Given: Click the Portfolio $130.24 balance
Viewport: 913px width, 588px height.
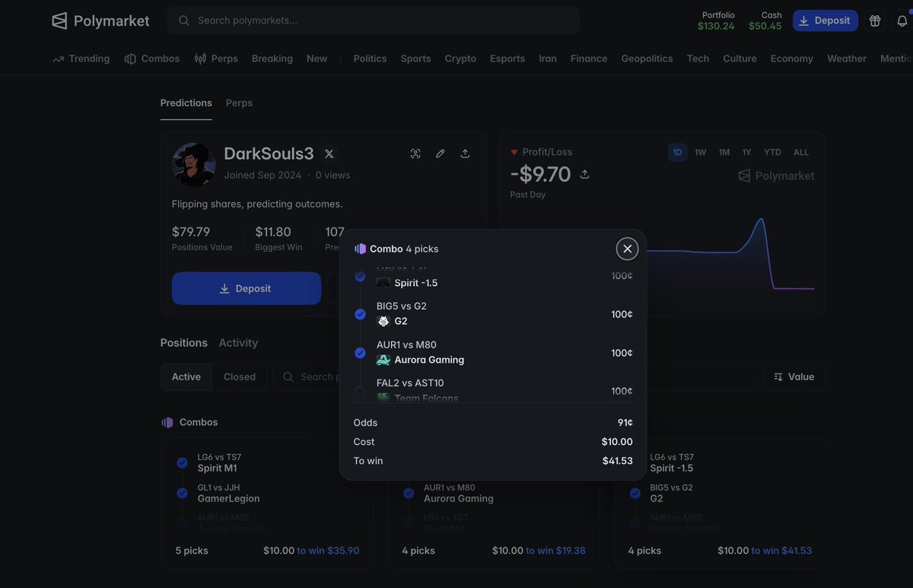Looking at the screenshot, I should click(x=716, y=21).
